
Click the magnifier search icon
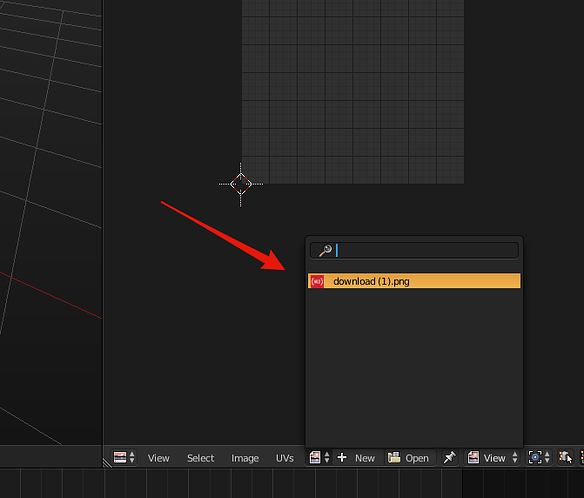pos(325,250)
